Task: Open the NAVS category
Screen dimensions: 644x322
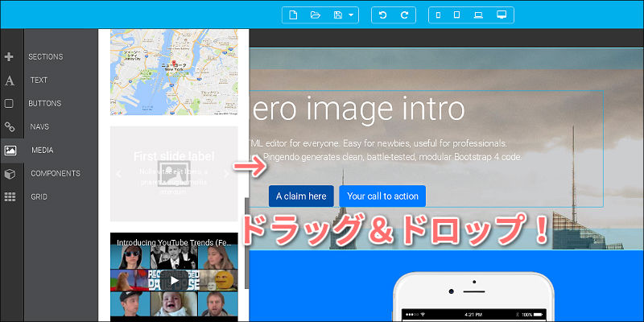Action: coord(39,127)
